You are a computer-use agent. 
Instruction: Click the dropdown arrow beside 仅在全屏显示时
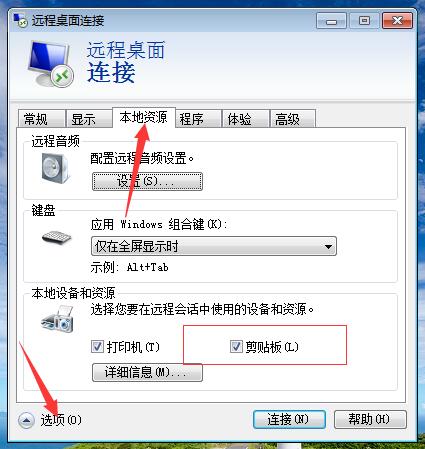click(x=328, y=247)
